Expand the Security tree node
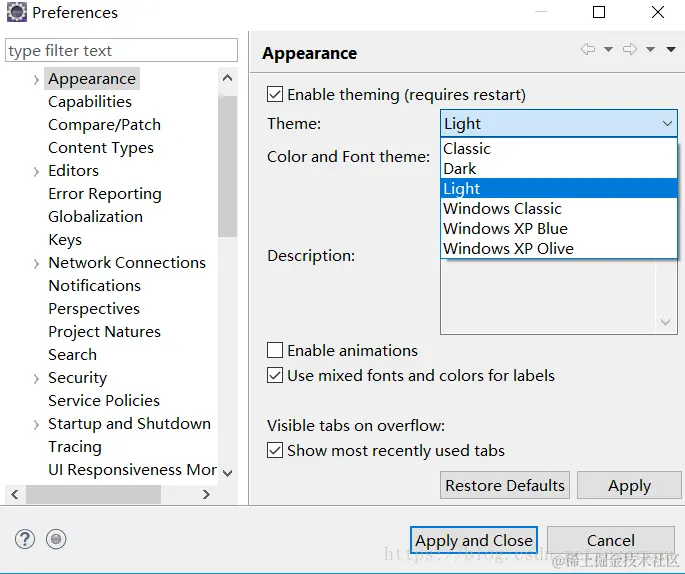The height and width of the screenshot is (574, 685). (x=36, y=378)
